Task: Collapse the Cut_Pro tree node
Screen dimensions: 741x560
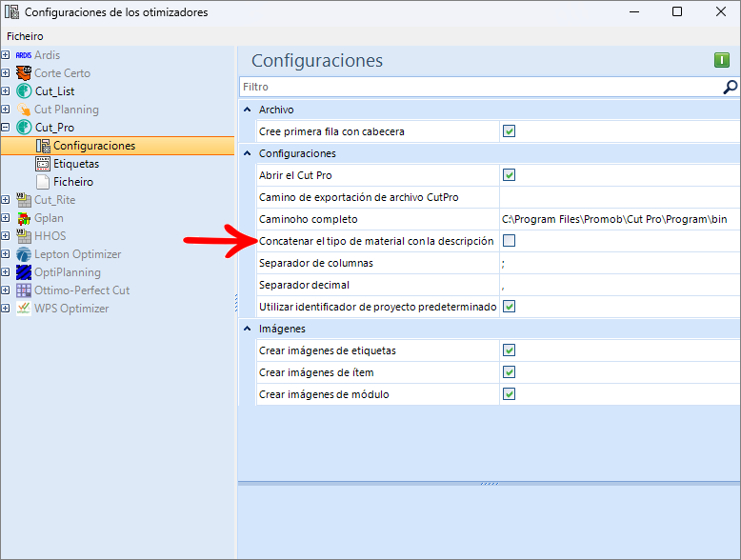Action: [x=5, y=128]
